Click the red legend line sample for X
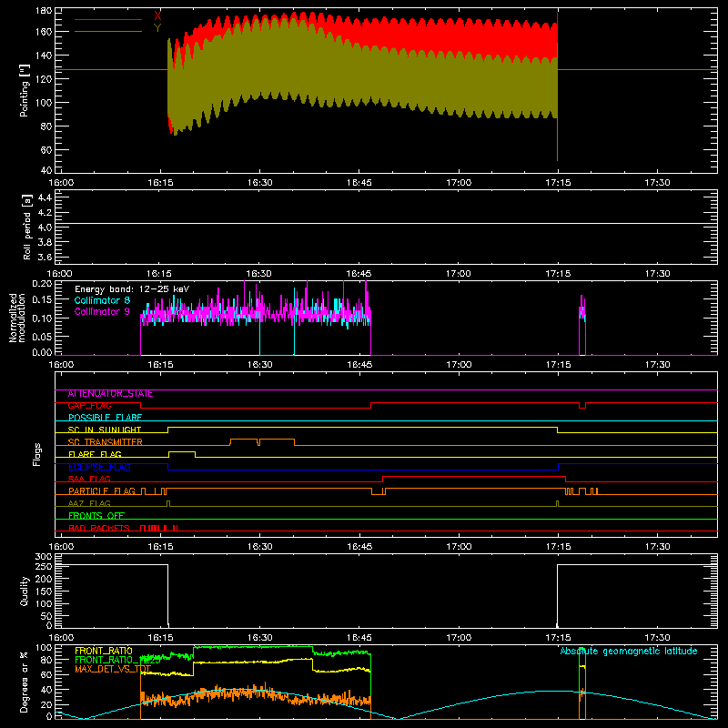The width and height of the screenshot is (728, 728). click(x=108, y=19)
